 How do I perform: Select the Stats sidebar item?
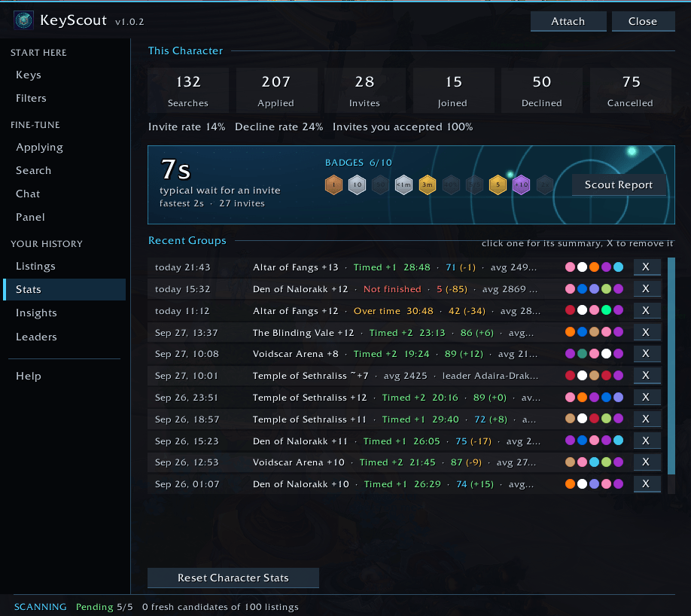[x=64, y=289]
